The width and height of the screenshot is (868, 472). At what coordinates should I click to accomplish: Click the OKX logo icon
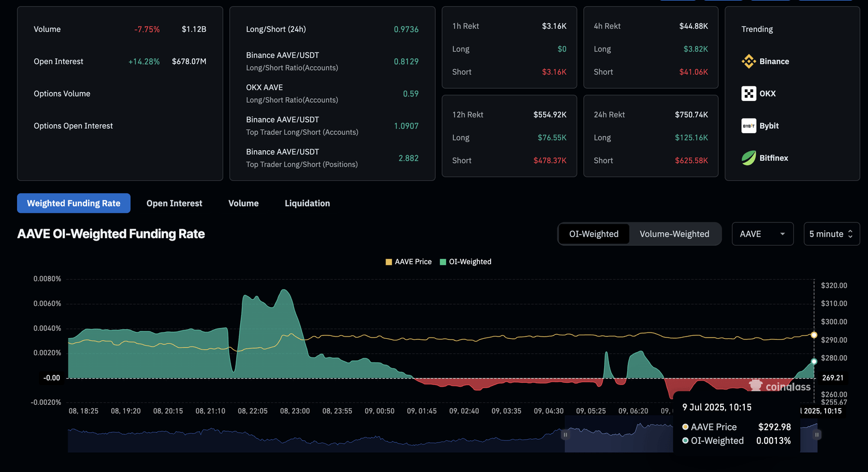point(749,94)
